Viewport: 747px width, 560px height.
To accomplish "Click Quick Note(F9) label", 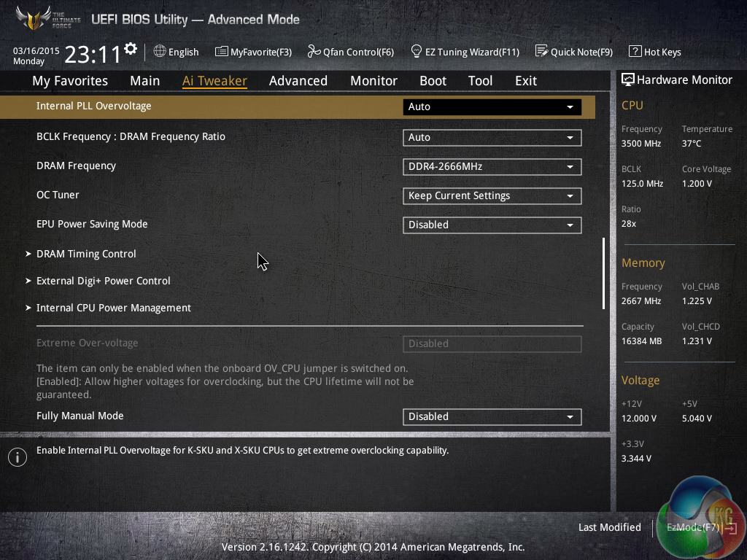I will pos(581,52).
